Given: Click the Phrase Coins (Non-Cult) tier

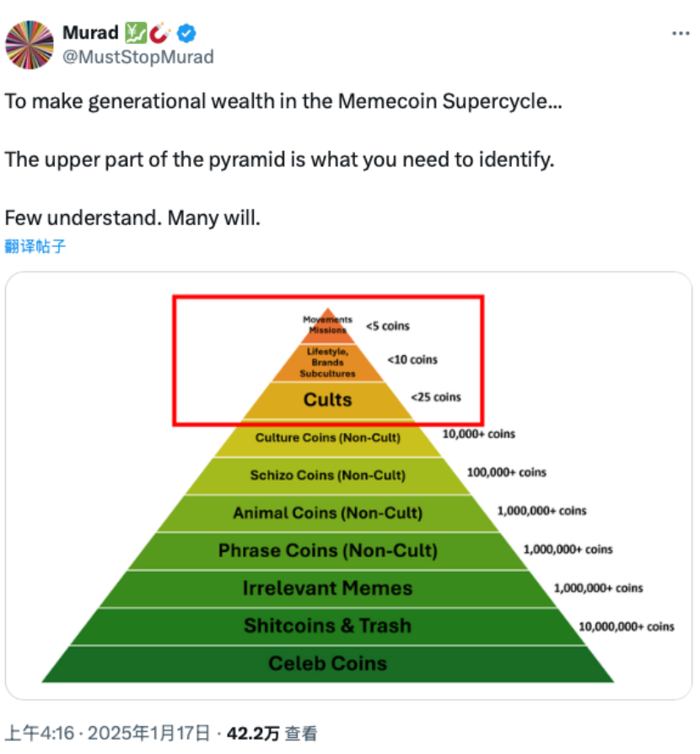Looking at the screenshot, I should click(327, 551).
